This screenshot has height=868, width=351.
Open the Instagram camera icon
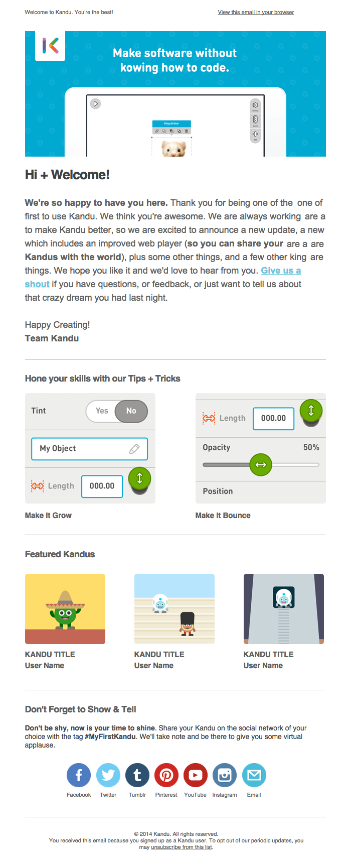(224, 775)
